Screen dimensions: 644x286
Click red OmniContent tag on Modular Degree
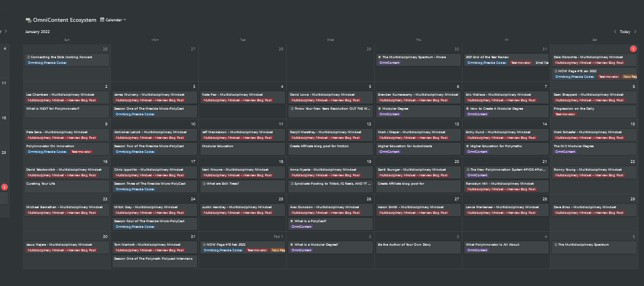[389, 114]
